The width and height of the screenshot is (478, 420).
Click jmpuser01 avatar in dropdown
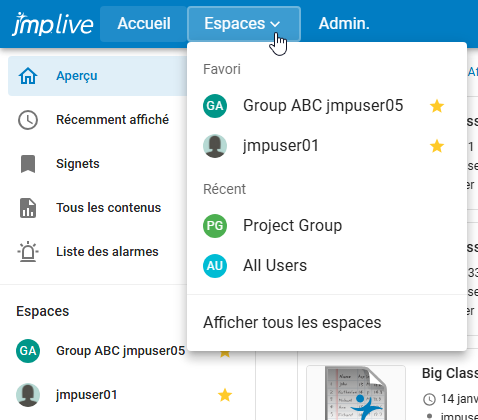(215, 146)
